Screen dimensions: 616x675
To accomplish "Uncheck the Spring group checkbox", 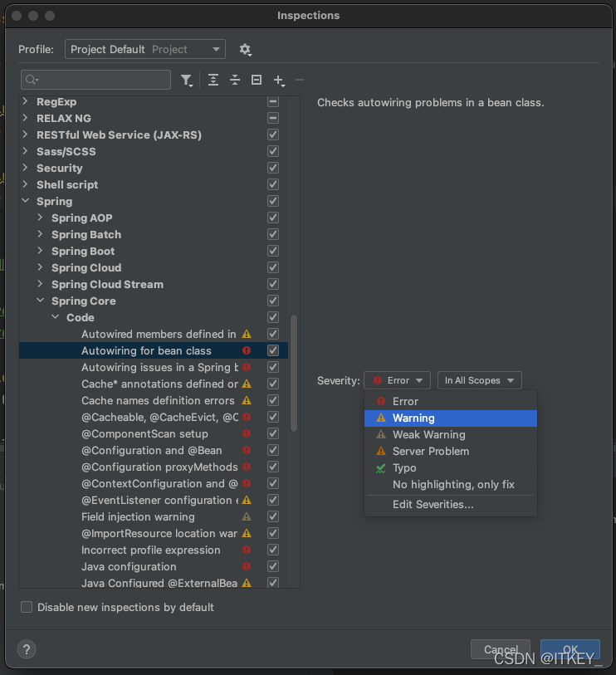I will [273, 201].
